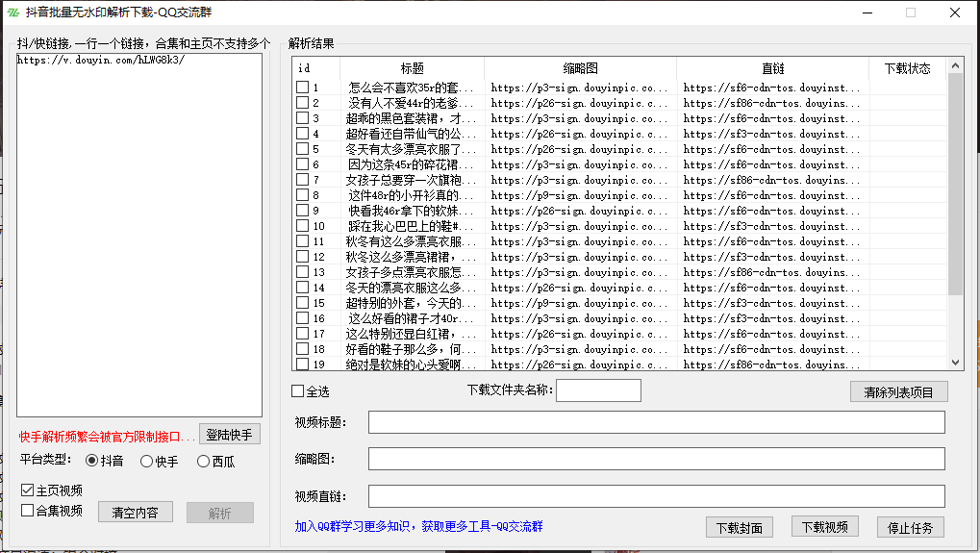The height and width of the screenshot is (553, 980).
Task: Click inside the link input textarea
Action: pos(139,235)
